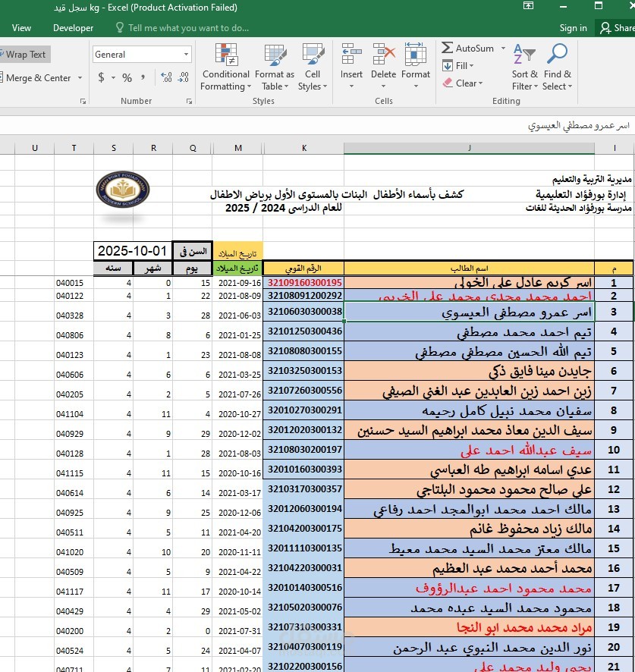Expand Fill dropdown arrow

click(x=472, y=65)
